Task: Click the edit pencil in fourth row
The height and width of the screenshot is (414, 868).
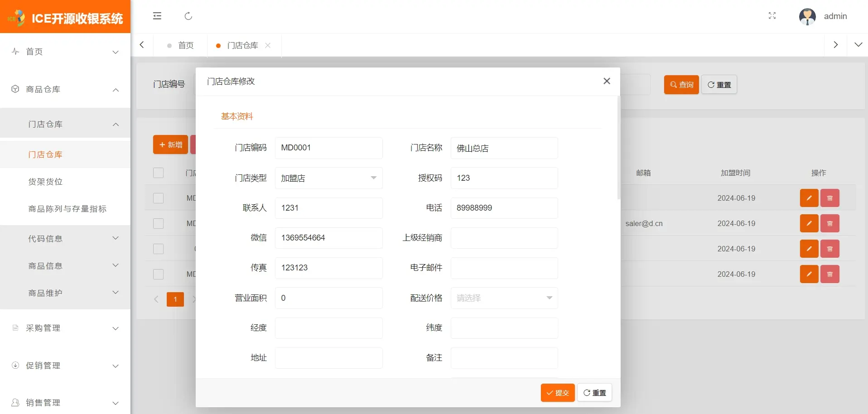Action: [x=809, y=274]
